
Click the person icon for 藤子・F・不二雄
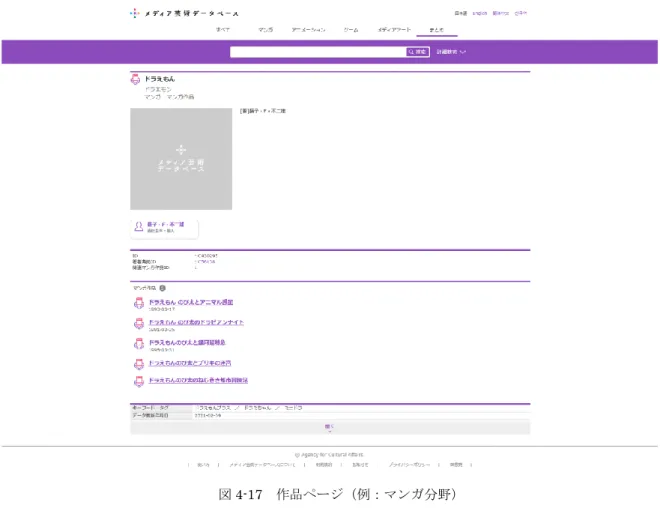[138, 227]
